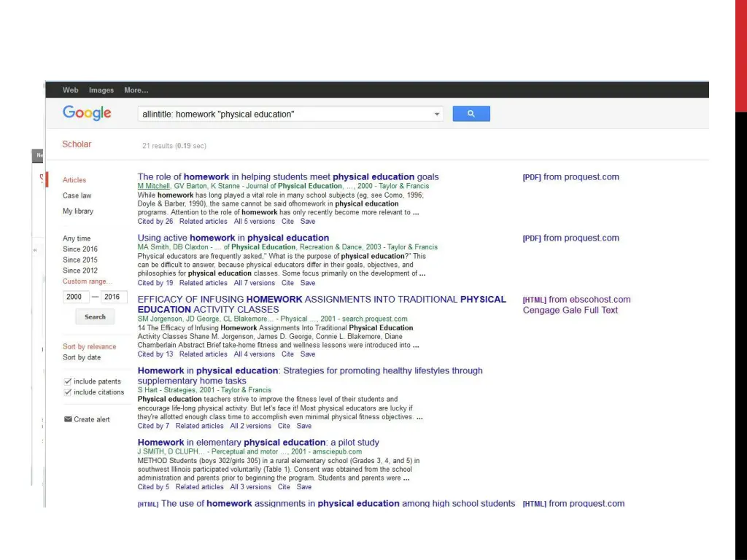Click 'Cited by 5' link

click(153, 487)
